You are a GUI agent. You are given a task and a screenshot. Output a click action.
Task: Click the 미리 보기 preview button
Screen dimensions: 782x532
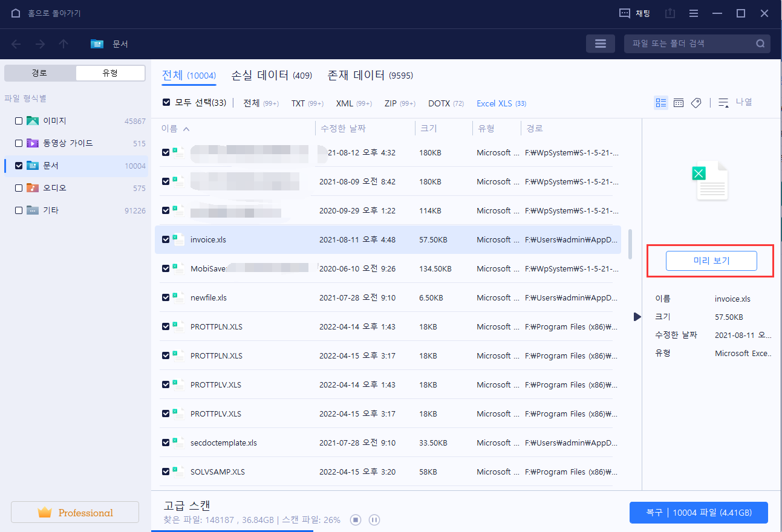[x=711, y=261]
